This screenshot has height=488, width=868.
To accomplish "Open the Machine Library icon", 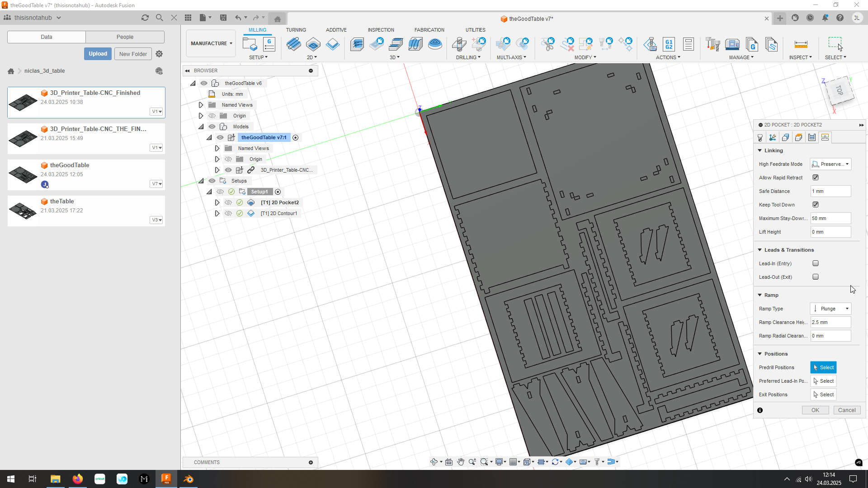I will [732, 44].
